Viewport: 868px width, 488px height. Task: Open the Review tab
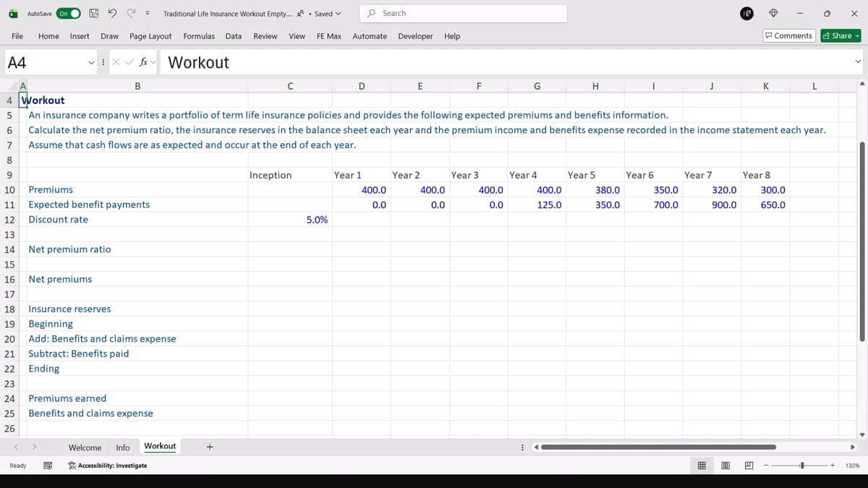pos(265,36)
